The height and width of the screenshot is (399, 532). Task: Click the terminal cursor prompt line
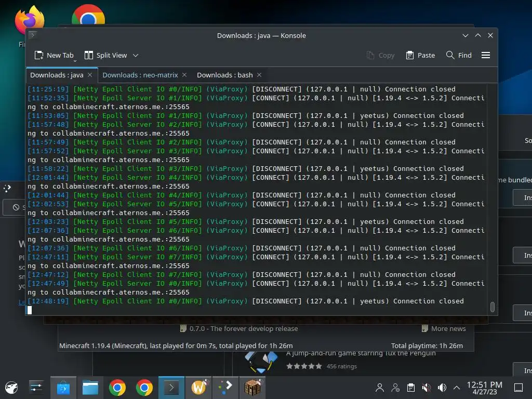tap(30, 310)
